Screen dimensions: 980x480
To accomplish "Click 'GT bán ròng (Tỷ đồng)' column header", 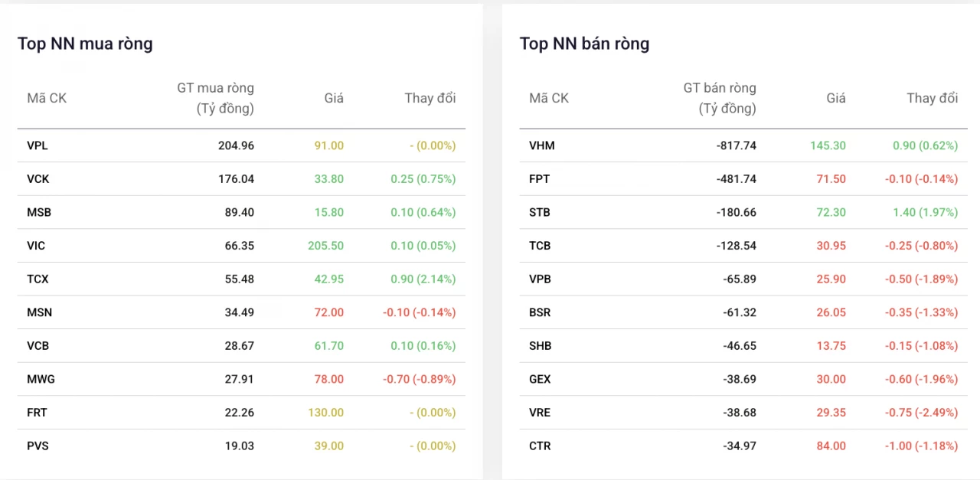I will click(720, 98).
